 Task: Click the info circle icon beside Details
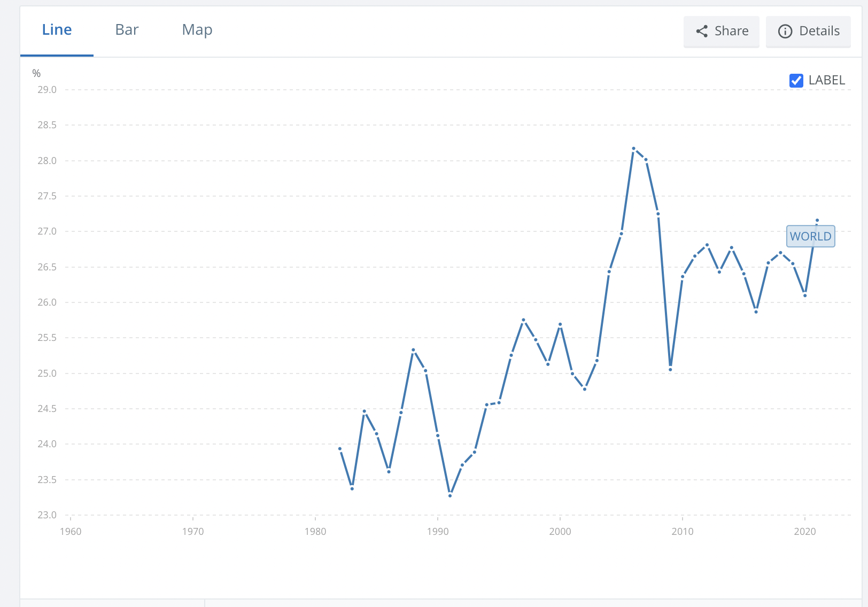[x=785, y=32]
